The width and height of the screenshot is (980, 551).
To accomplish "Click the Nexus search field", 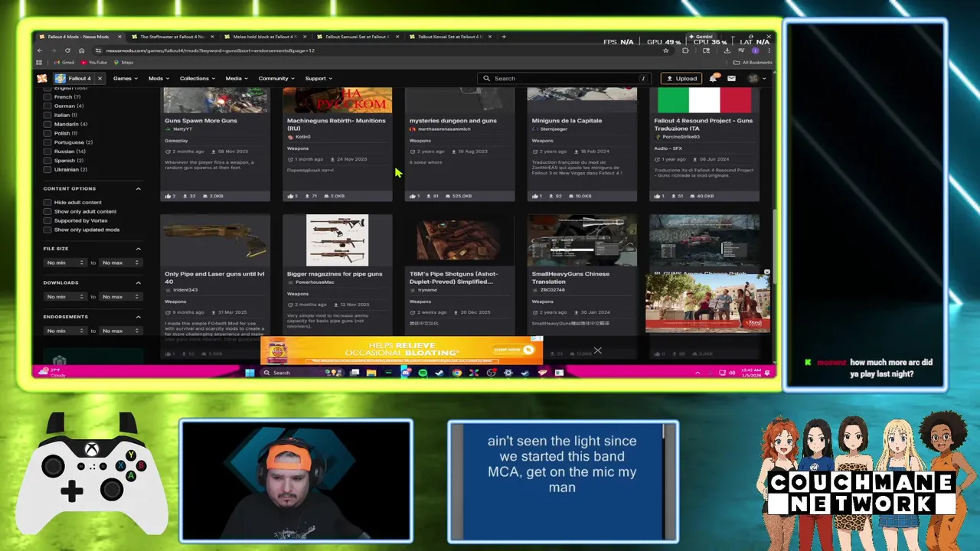I will tap(565, 78).
